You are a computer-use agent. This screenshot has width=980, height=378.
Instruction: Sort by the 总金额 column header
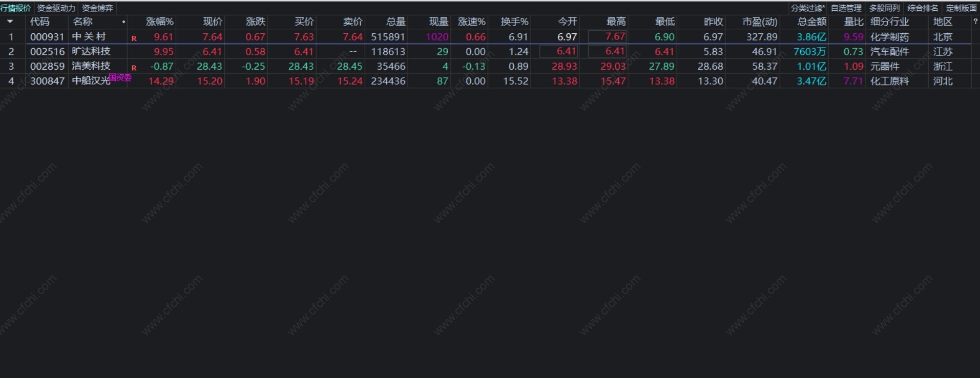[x=811, y=22]
